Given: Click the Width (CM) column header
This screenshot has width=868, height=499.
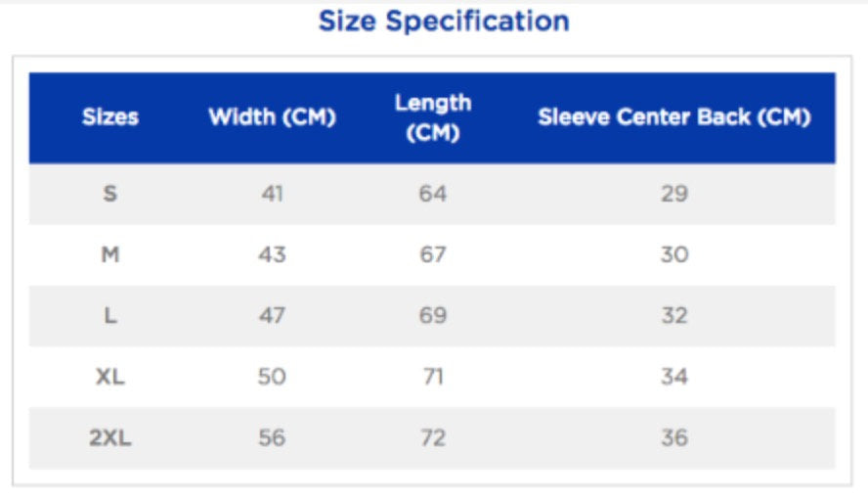Looking at the screenshot, I should 272,117.
